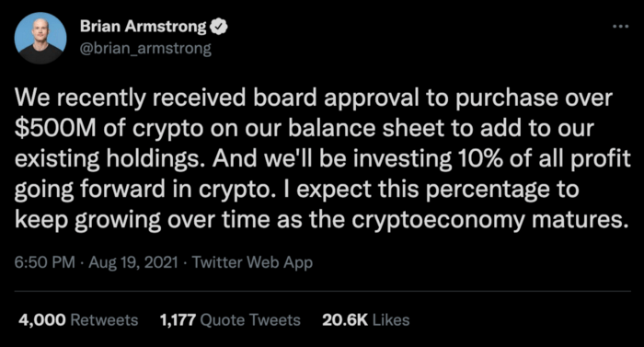Click the Aug 19, 2021 date
644x347 pixels.
coord(133,262)
